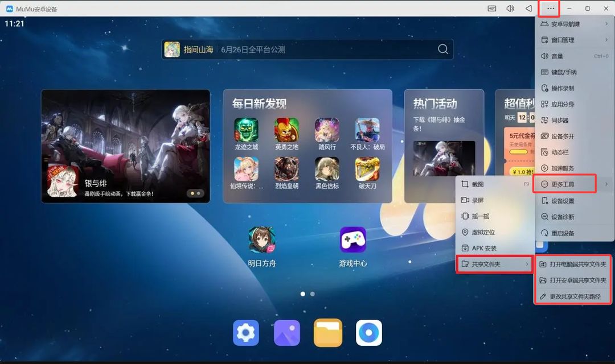Expand the 安卓导航键 submenu

click(574, 24)
